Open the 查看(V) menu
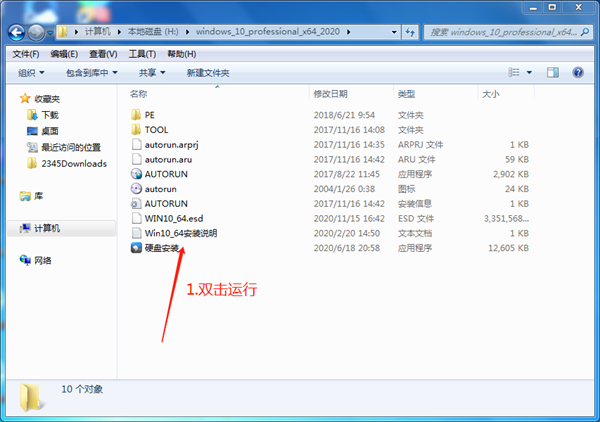The height and width of the screenshot is (422, 600). pyautogui.click(x=103, y=54)
